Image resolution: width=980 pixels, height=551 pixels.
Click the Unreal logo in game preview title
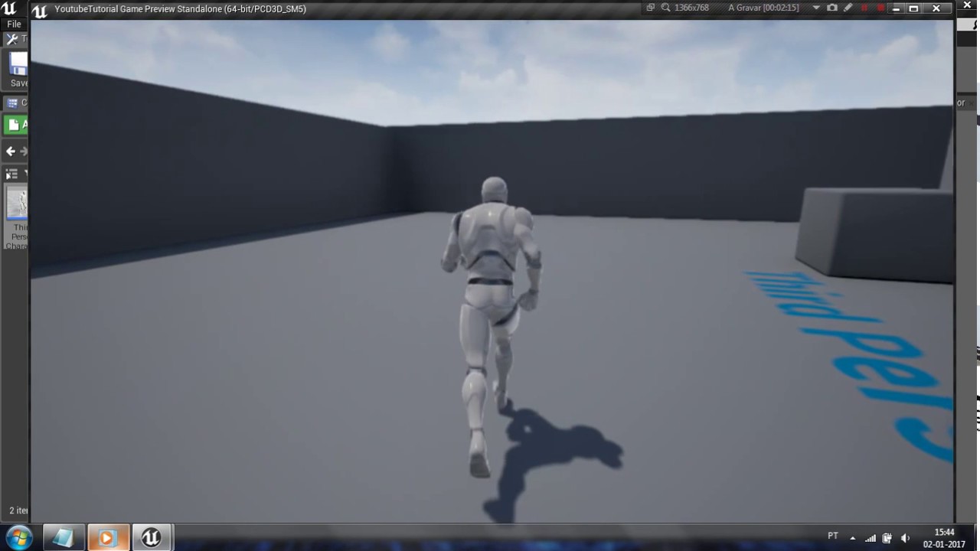(x=40, y=10)
